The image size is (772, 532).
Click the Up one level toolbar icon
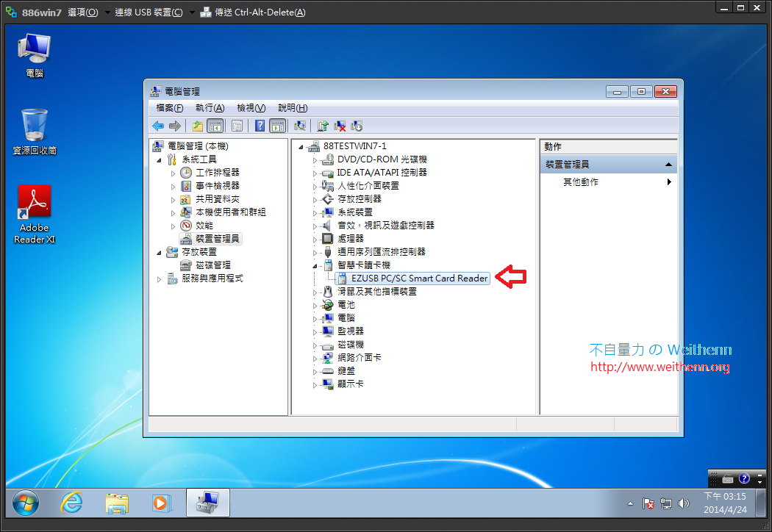coord(198,126)
